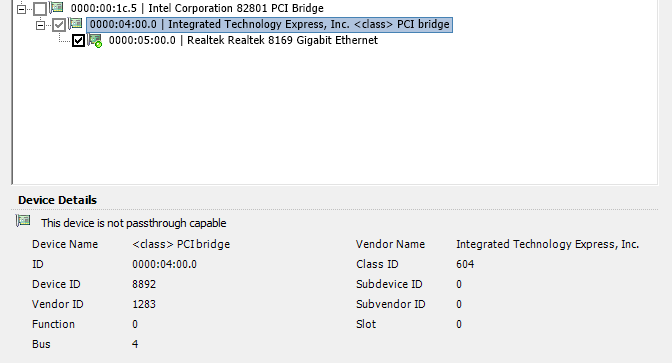Viewport: 672px width, 363px height.
Task: Click the Realtek 8169 Ethernet device icon
Action: coord(95,40)
